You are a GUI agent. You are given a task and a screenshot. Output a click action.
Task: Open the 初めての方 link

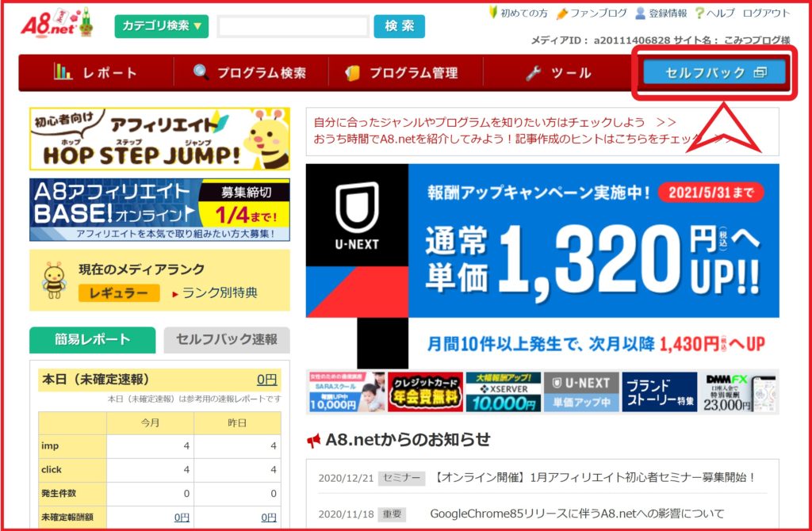(523, 13)
